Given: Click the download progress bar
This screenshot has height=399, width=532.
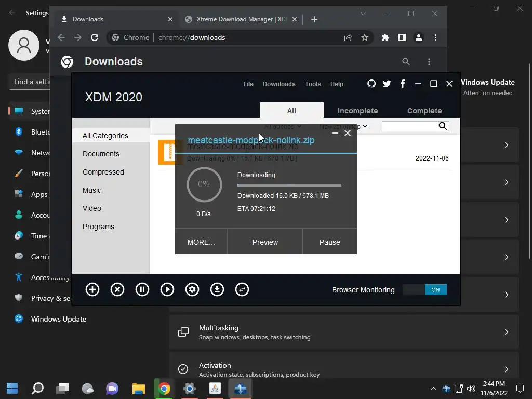Looking at the screenshot, I should click(289, 185).
